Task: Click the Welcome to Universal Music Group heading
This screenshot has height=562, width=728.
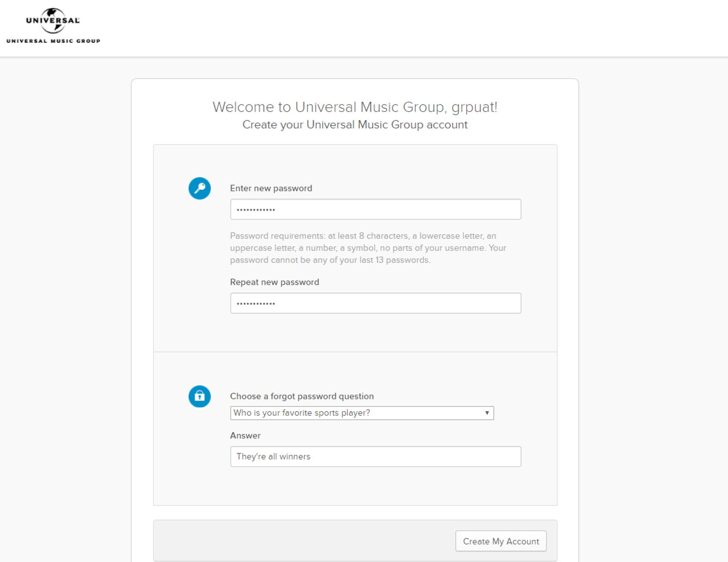Action: pos(355,107)
